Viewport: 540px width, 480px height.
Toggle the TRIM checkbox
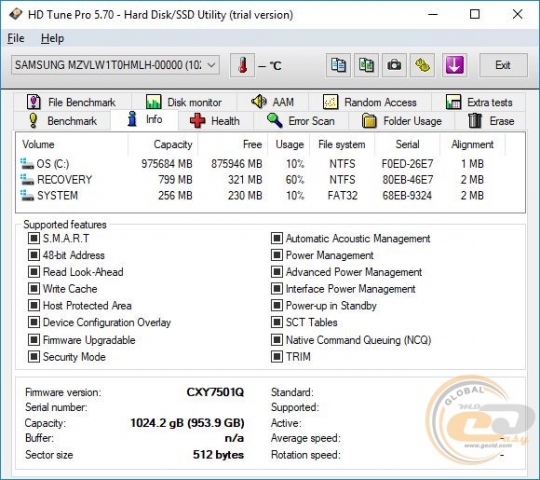277,357
